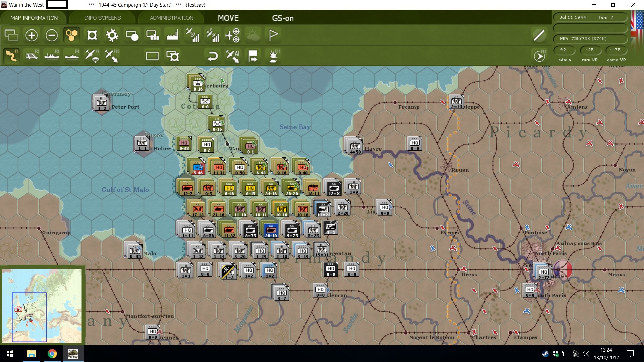Click the diagonal line pencil icon
The height and width of the screenshot is (362, 644).
pyautogui.click(x=539, y=35)
